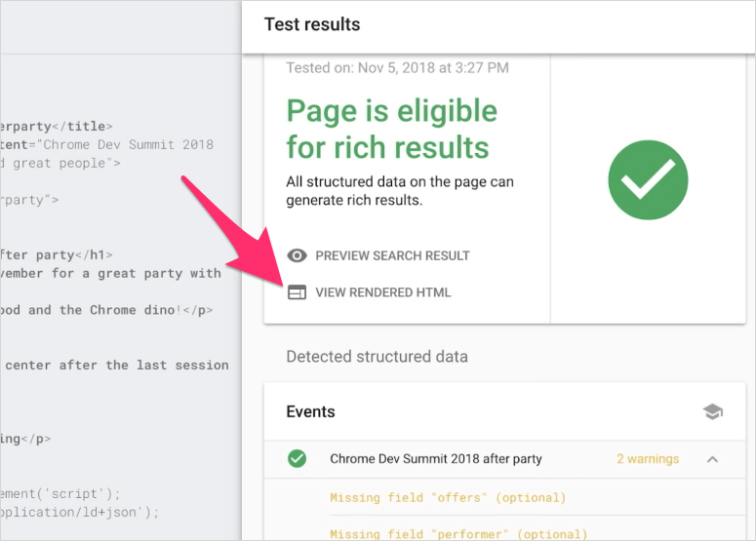Viewport: 756px width, 541px height.
Task: Click code line containing </title>
Action: pyautogui.click(x=57, y=126)
